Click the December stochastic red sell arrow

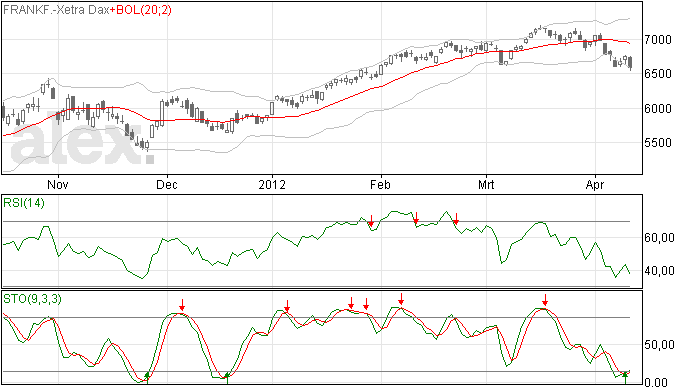click(182, 305)
